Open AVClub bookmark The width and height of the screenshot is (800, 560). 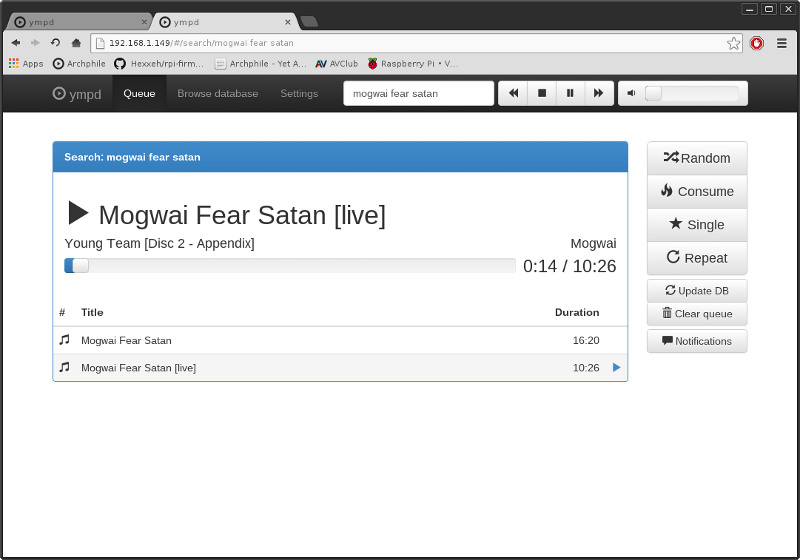click(337, 64)
